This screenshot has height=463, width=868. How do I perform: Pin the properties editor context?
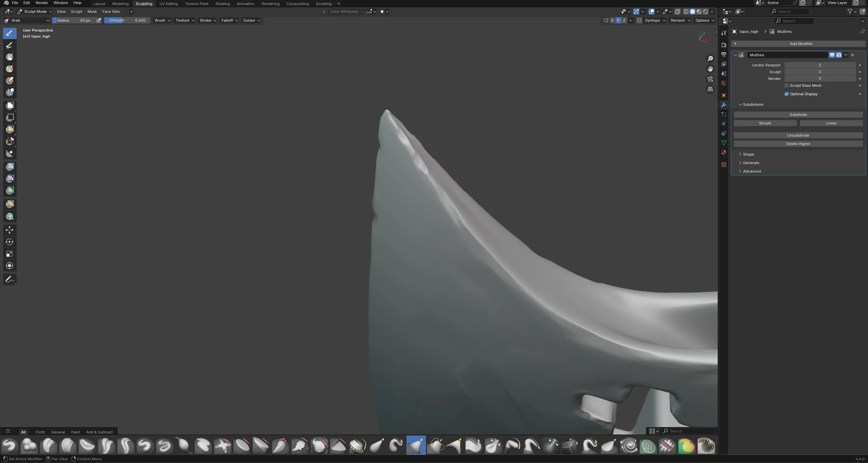tap(862, 32)
